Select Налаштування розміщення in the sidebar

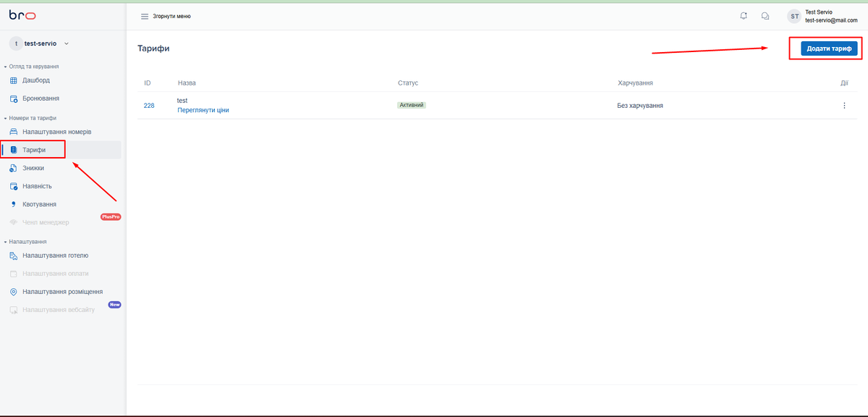click(61, 290)
